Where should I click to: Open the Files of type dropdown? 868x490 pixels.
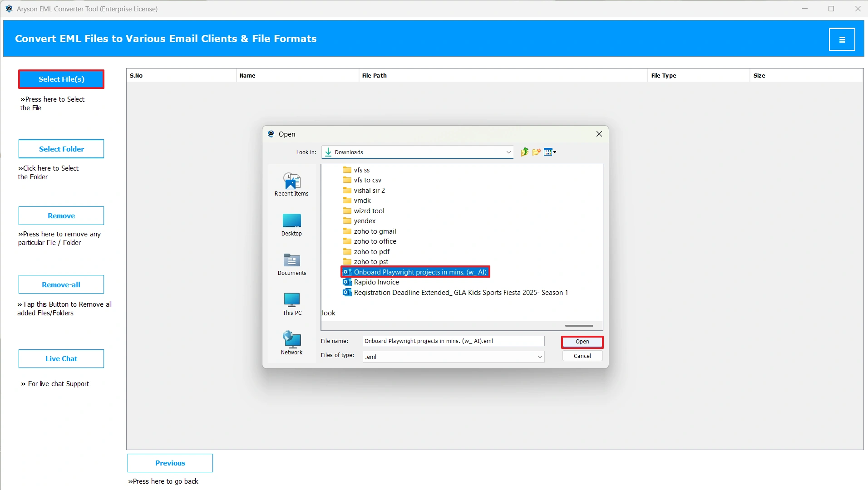(538, 357)
